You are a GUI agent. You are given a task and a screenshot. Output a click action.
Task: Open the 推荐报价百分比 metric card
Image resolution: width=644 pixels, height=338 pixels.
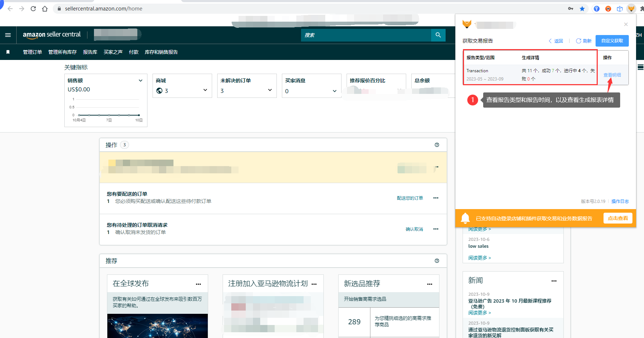click(x=376, y=86)
